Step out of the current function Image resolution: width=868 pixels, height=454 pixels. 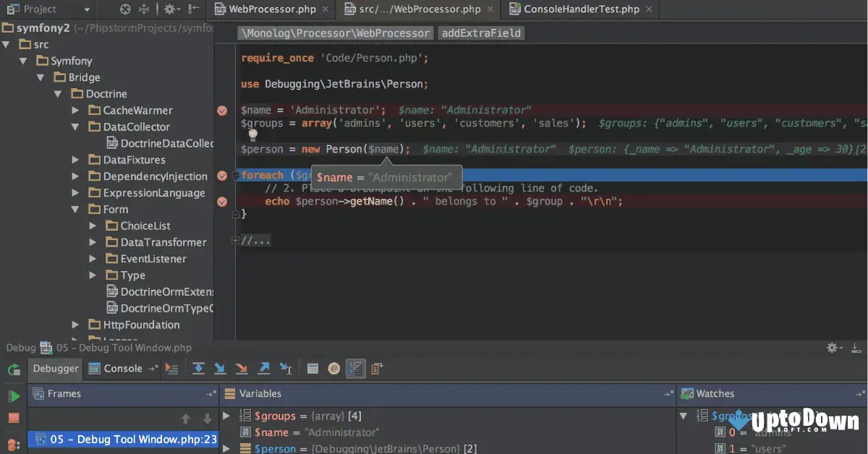pyautogui.click(x=264, y=369)
